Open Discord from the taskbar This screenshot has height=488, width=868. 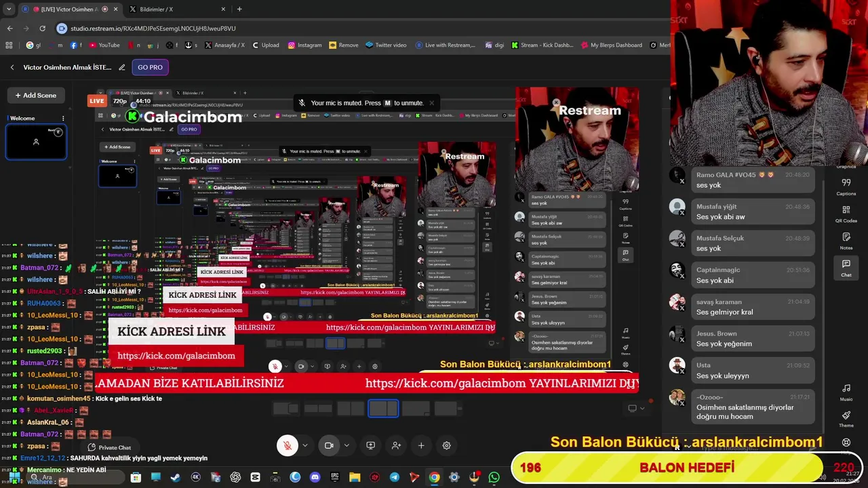315,477
